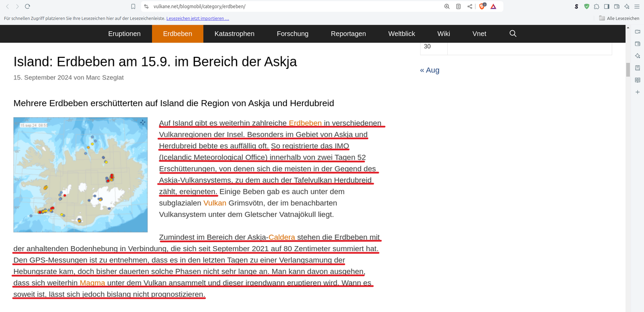The height and width of the screenshot is (312, 644).
Task: Open the Forschung menu item
Action: (292, 34)
